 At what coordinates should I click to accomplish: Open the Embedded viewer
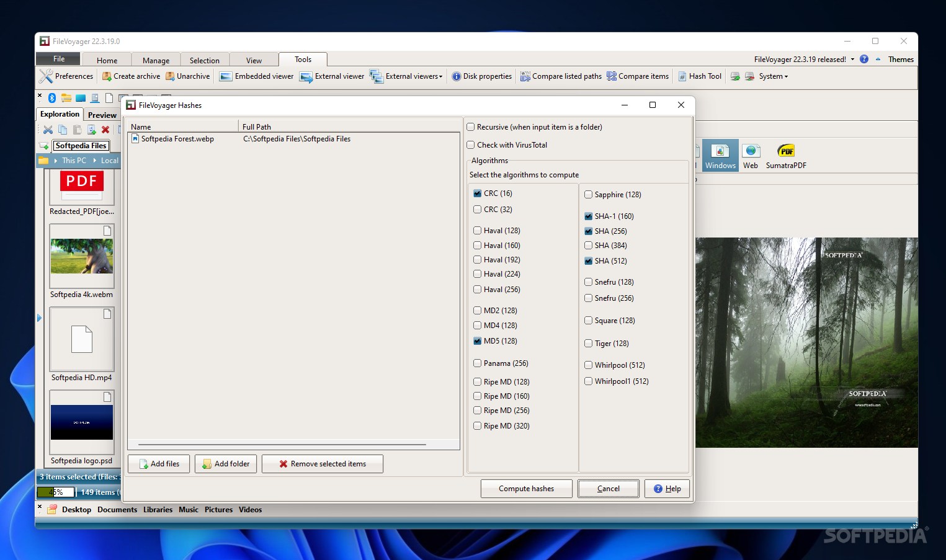coord(256,76)
